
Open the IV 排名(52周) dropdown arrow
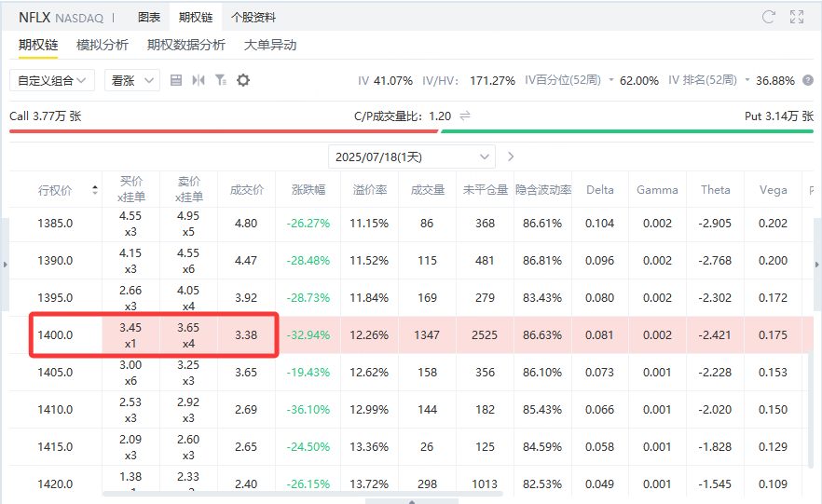[747, 80]
